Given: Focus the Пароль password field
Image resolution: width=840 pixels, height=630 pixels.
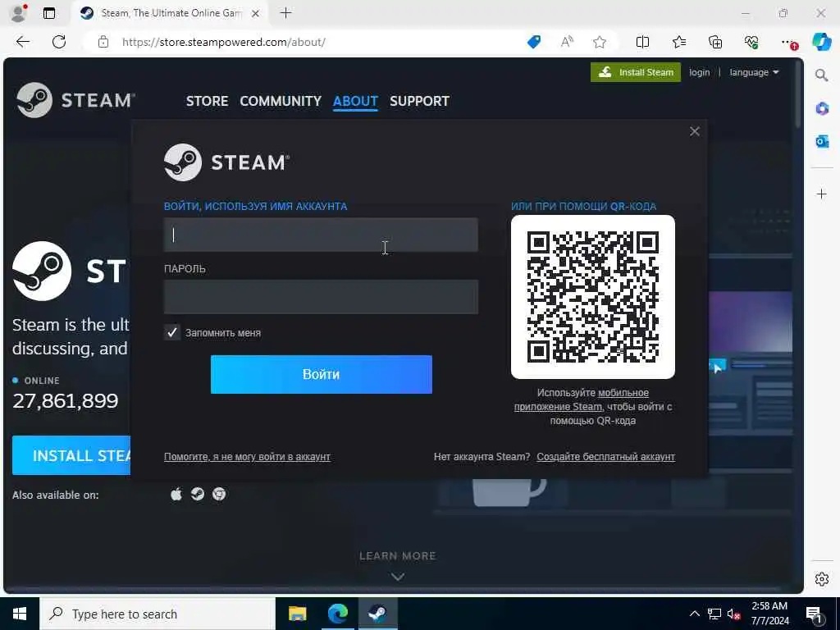Looking at the screenshot, I should tap(321, 297).
